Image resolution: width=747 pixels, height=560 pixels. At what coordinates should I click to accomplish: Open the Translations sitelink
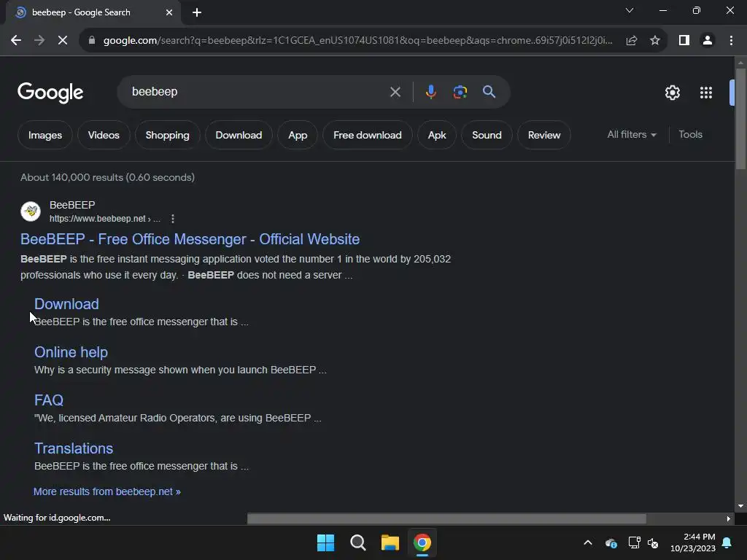(74, 448)
